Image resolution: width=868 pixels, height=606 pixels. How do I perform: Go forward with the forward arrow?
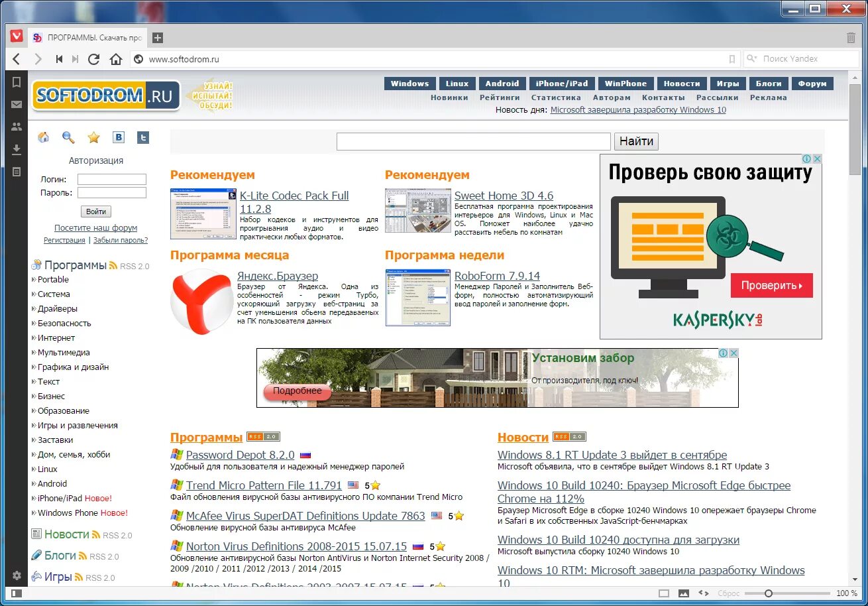[x=38, y=59]
